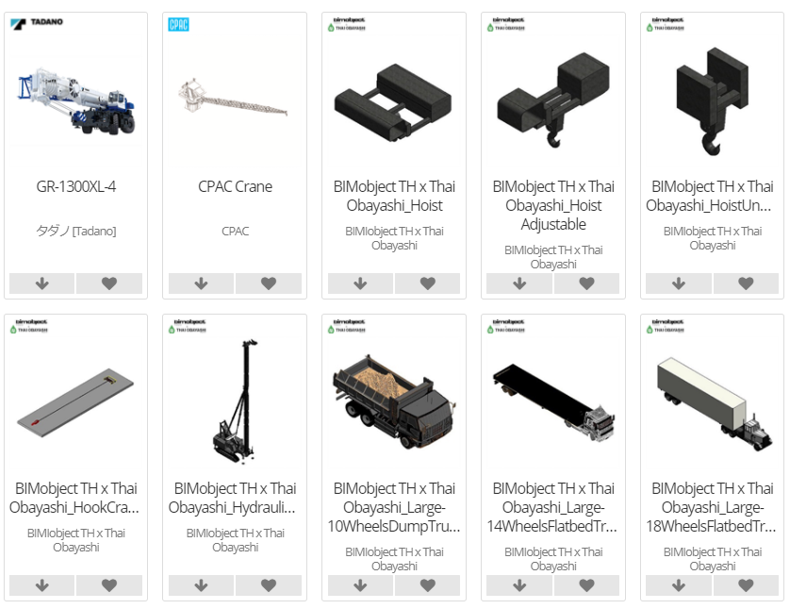Screen dimensions: 791x608
Task: Favorite the 18WheelsFlatbedTr... item
Action: point(746,585)
